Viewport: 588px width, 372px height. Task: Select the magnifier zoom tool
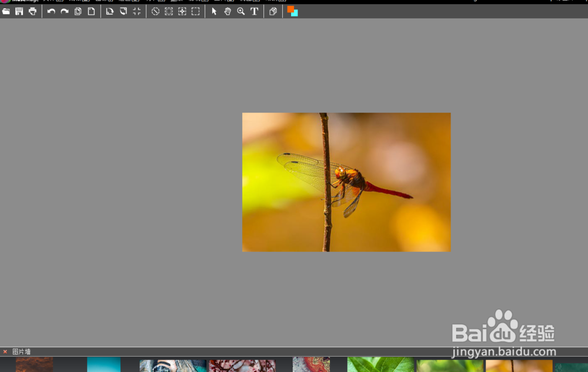point(240,11)
